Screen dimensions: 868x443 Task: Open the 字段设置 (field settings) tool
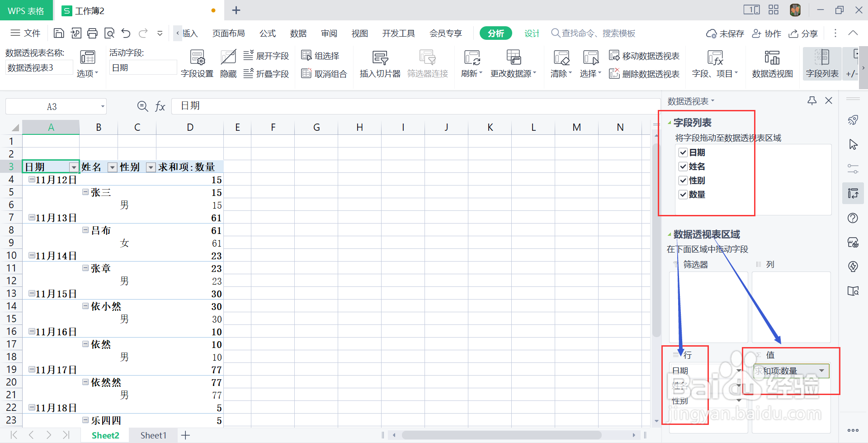pos(196,63)
